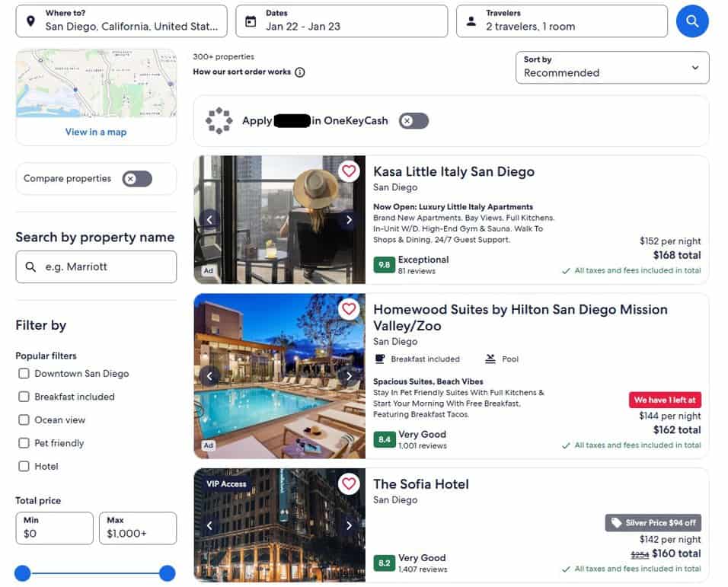
Task: Show previous photo of Homewood Suites
Action: 209,376
